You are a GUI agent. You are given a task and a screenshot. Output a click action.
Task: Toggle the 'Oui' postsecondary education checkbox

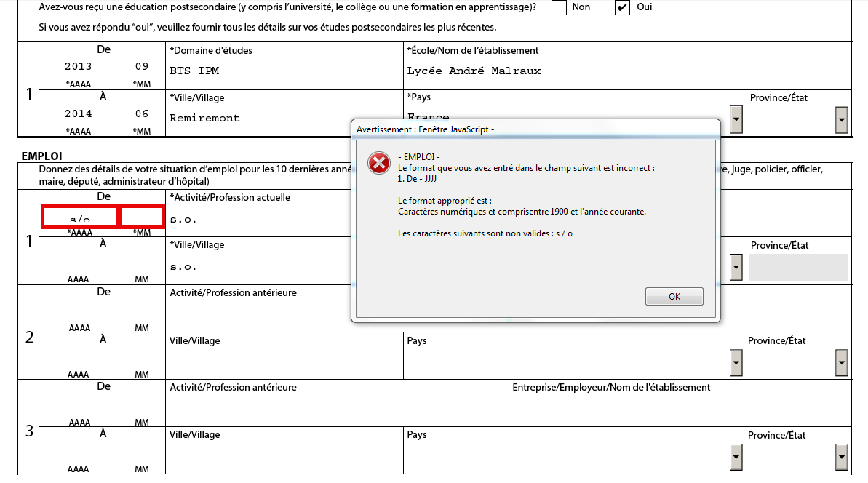[622, 8]
